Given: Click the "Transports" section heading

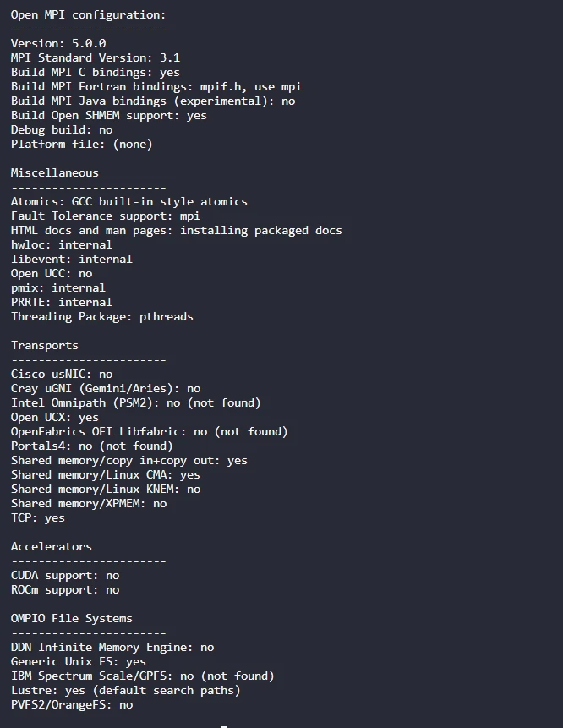Looking at the screenshot, I should pos(45,345).
